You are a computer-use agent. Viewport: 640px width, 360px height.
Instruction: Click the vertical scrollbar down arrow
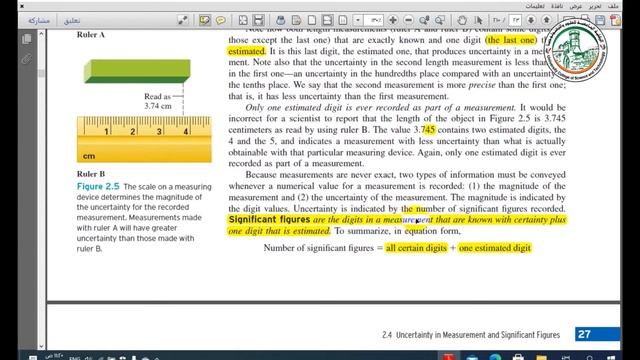pyautogui.click(x=41, y=346)
